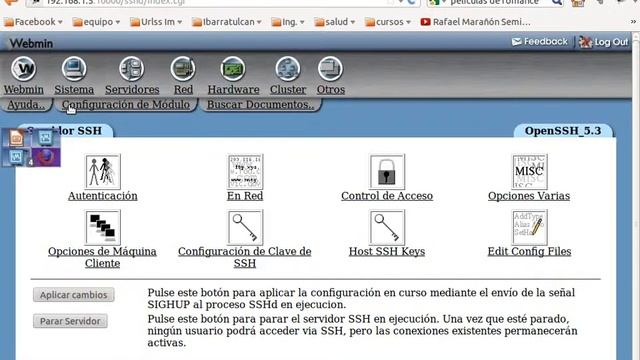Click the Hardware text link
Viewport: 640px width, 360px height.
tap(233, 89)
